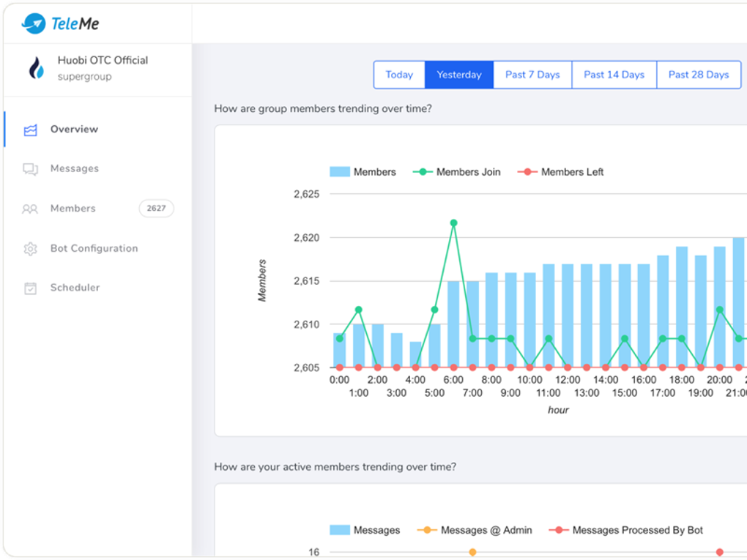Click the rotated 'Members' y-axis title
The width and height of the screenshot is (747, 560).
point(262,280)
